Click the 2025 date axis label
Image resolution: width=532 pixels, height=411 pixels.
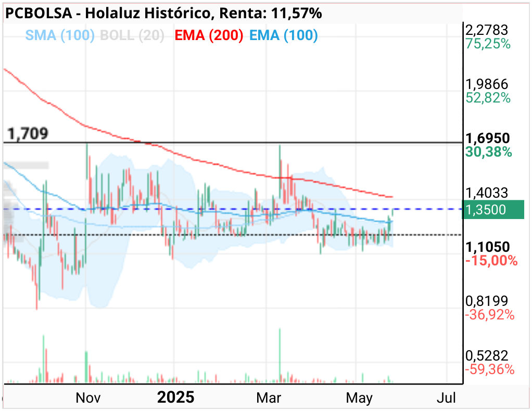click(176, 397)
